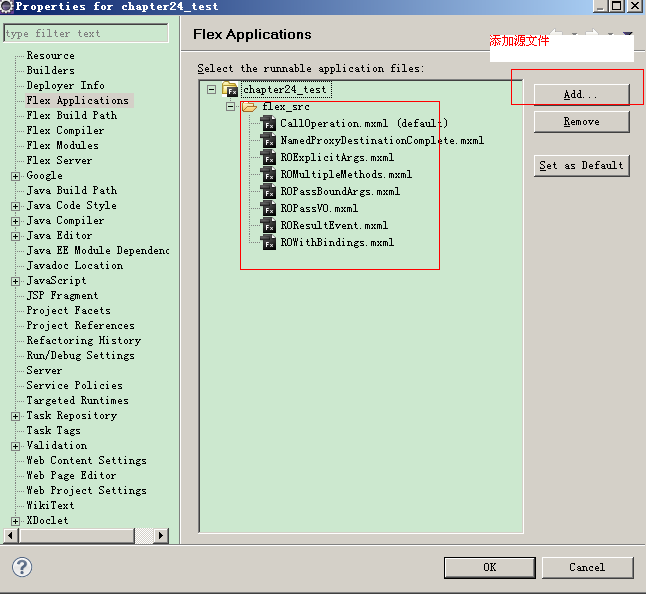Viewport: 646px width, 594px height.
Task: Click the ROWithBindings.mxml file icon
Action: [268, 242]
